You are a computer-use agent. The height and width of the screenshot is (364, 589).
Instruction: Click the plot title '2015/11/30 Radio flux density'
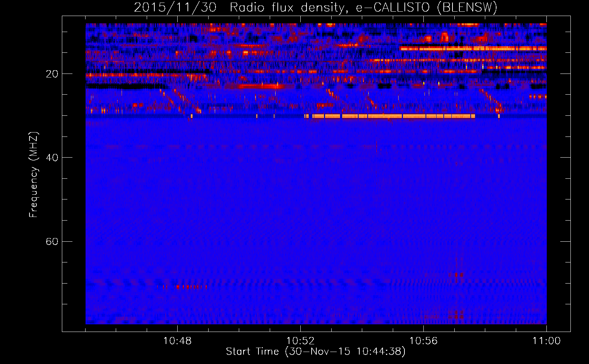pos(239,7)
